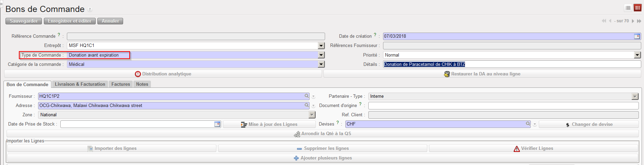The width and height of the screenshot is (644, 165).
Task: Expand the Entrepôt dropdown
Action: click(321, 46)
